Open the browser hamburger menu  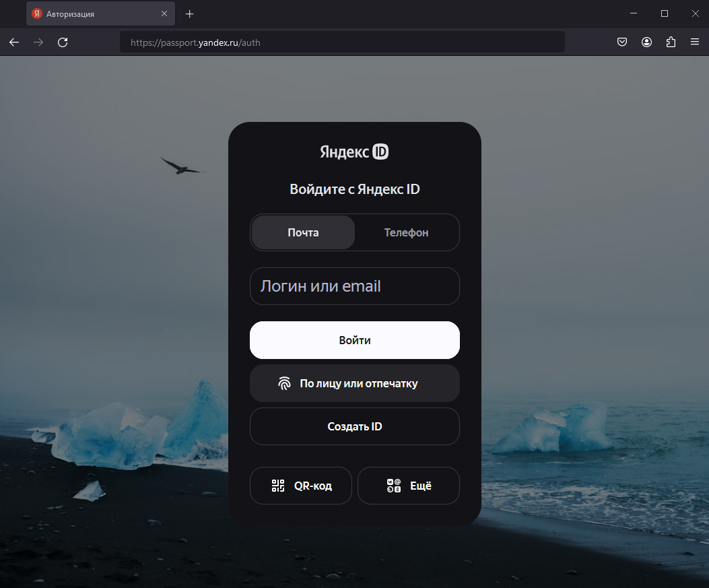click(x=695, y=42)
